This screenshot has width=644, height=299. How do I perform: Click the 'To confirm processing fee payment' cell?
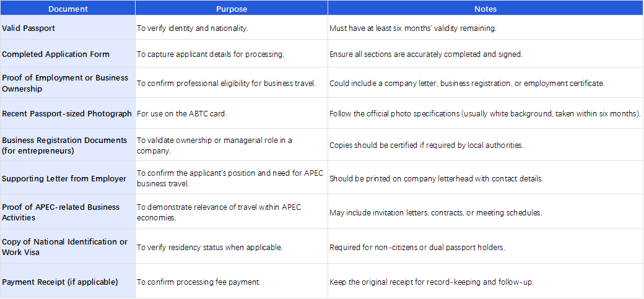coord(232,282)
